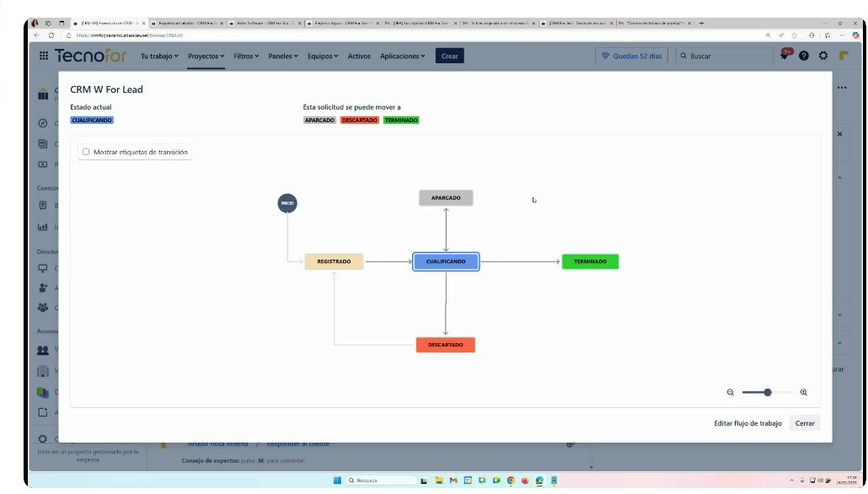This screenshot has height=494, width=868.
Task: Click the Crear button
Action: coord(449,56)
